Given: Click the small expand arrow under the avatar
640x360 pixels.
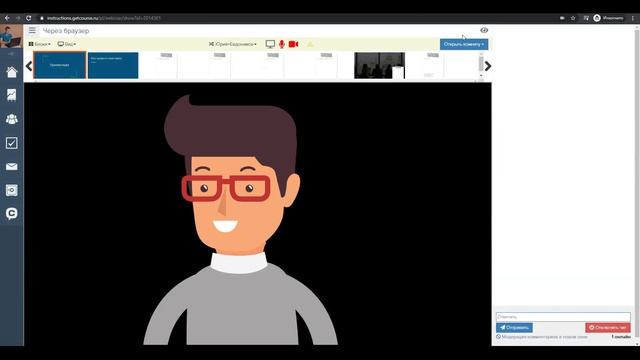Looking at the screenshot, I should [x=11, y=54].
